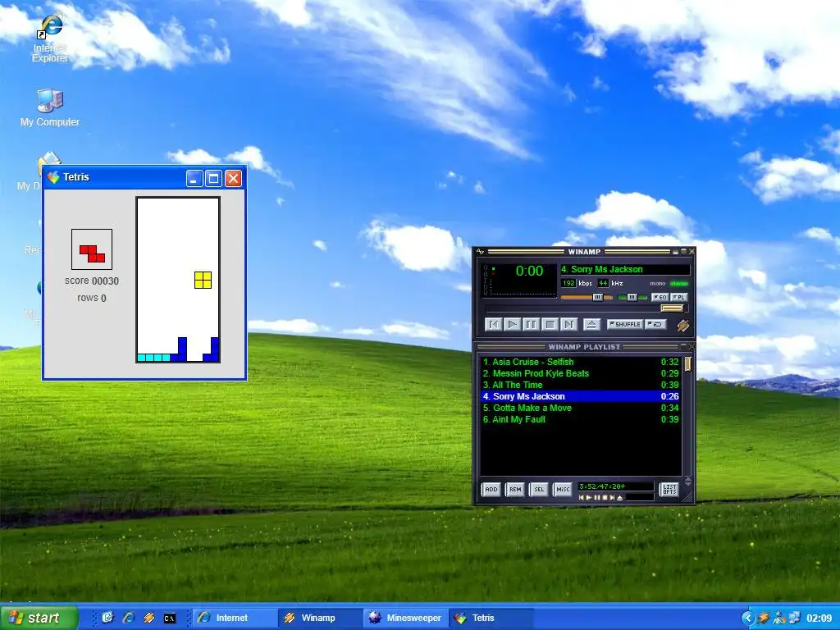Click Winamp's green balance slider handle

[632, 297]
